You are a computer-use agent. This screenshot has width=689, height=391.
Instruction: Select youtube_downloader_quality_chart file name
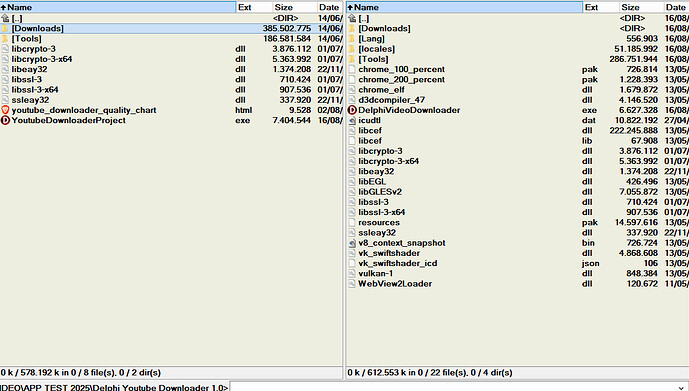(x=83, y=110)
